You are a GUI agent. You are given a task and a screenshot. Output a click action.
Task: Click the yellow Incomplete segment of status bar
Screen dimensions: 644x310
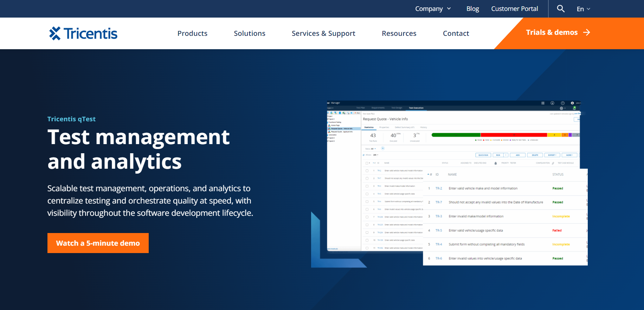(x=554, y=135)
